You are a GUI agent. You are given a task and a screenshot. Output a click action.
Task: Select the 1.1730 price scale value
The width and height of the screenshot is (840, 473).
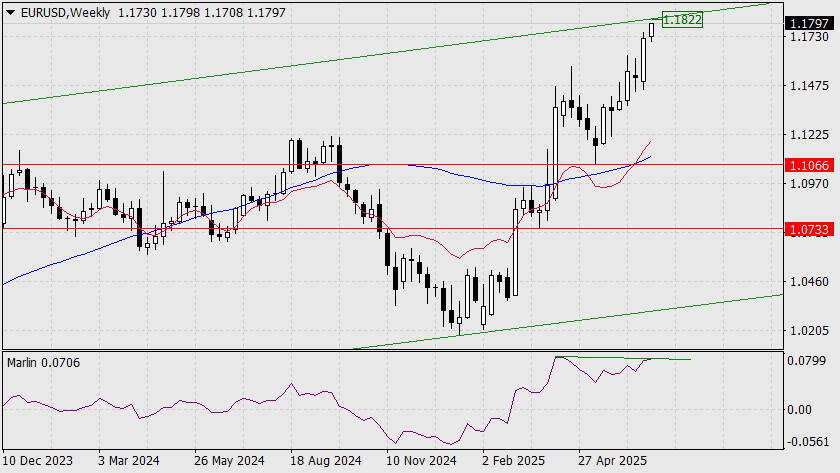coord(809,36)
